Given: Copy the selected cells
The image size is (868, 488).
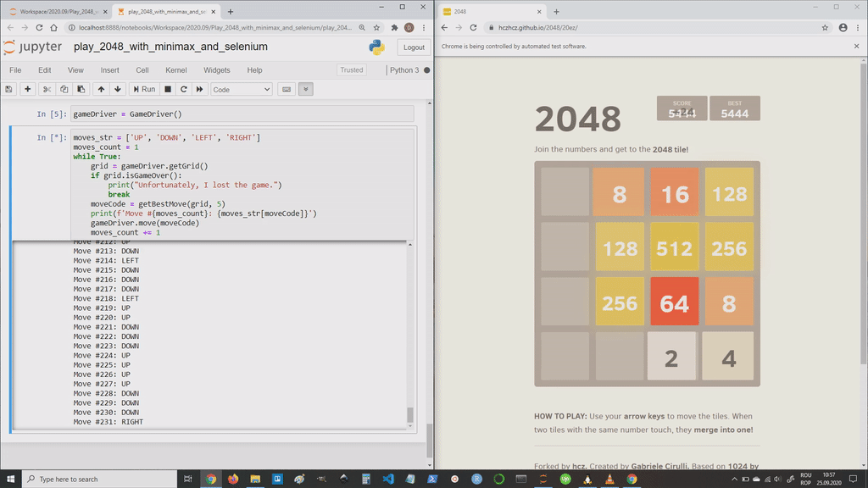Looking at the screenshot, I should [x=64, y=89].
